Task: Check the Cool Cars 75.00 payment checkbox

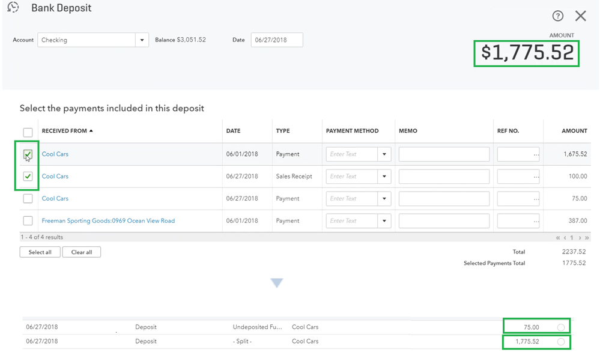Action: pos(28,199)
